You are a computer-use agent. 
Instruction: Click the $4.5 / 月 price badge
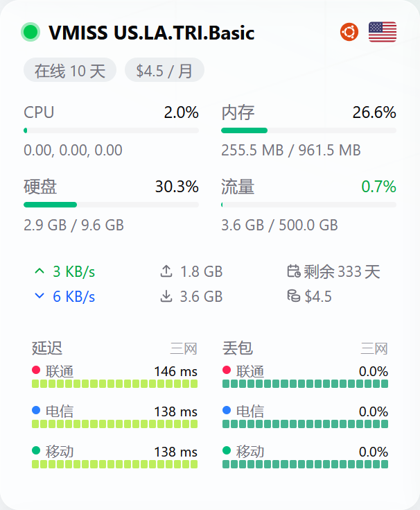(x=164, y=70)
